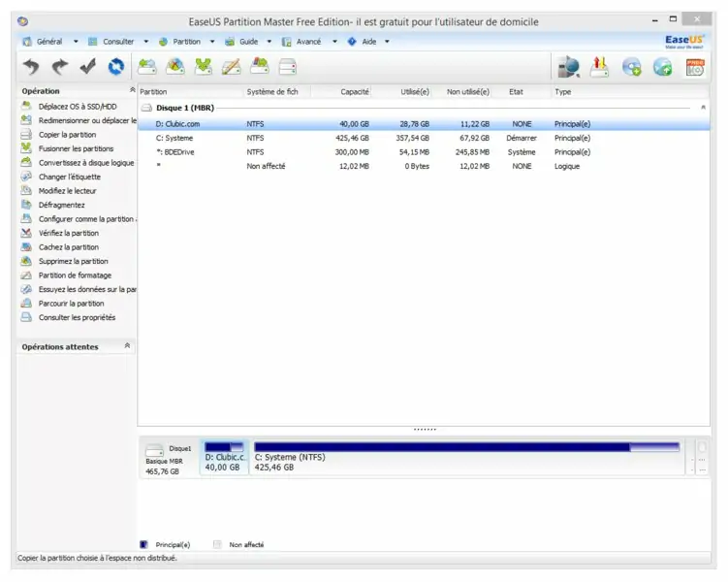The height and width of the screenshot is (582, 728).
Task: Click the Format partition toolbar icon (pencil)
Action: [x=232, y=67]
